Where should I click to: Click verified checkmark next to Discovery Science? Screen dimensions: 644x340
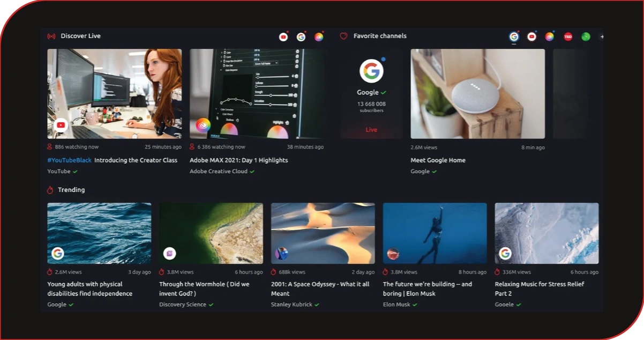[211, 305]
